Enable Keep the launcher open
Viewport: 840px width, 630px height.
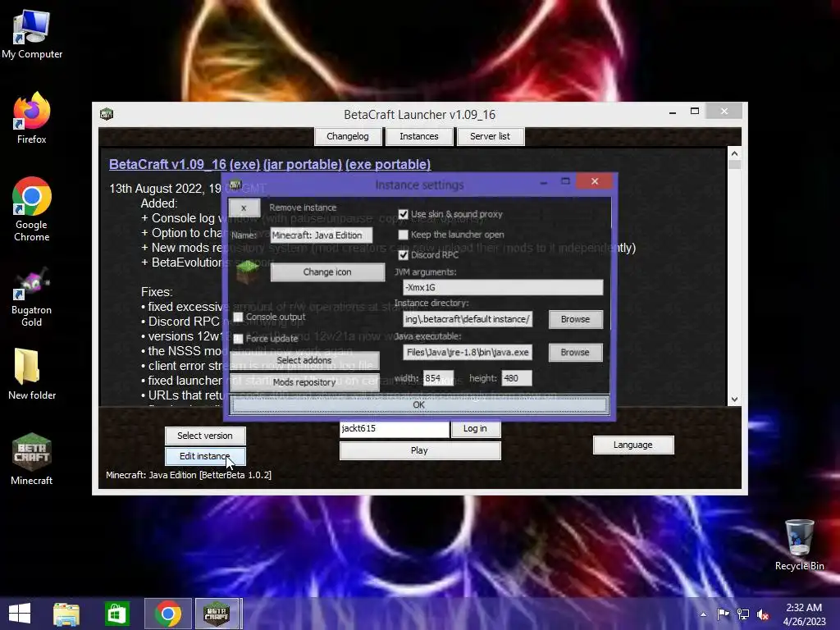404,235
